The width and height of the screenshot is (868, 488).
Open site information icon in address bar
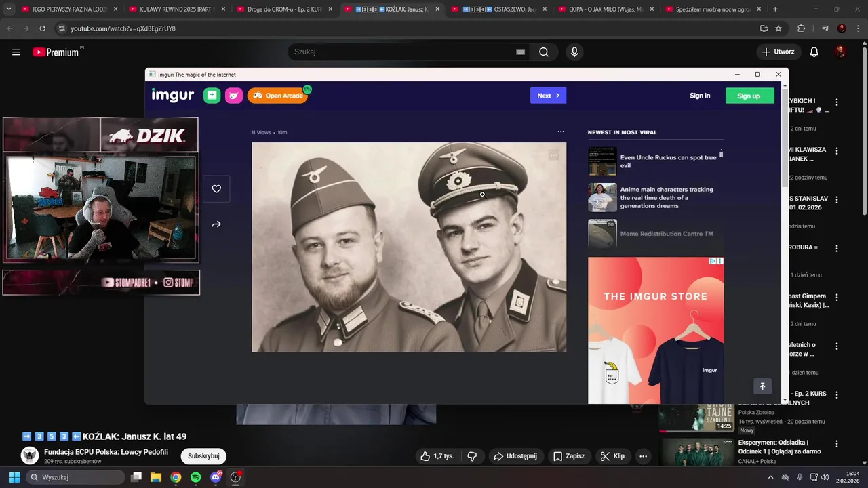click(62, 28)
